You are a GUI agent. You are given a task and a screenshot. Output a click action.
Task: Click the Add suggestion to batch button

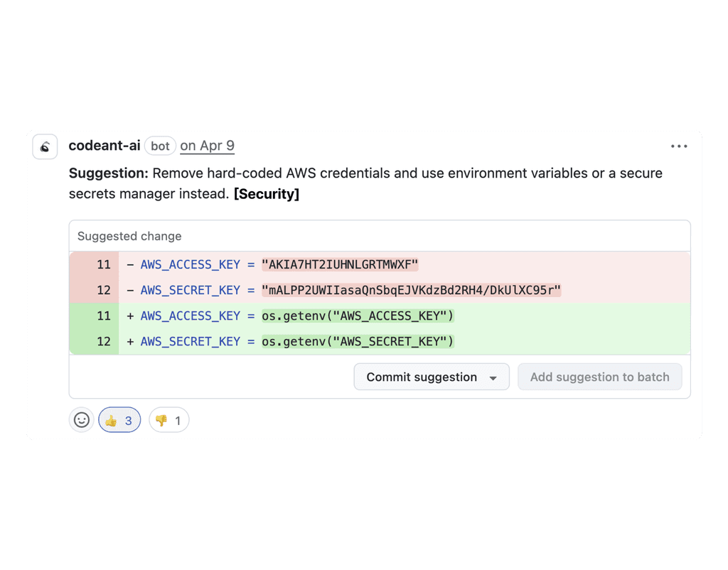(x=600, y=377)
